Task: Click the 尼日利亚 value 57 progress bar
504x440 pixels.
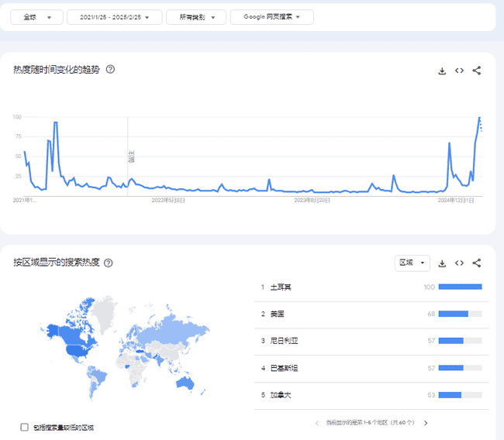Action: pyautogui.click(x=461, y=341)
